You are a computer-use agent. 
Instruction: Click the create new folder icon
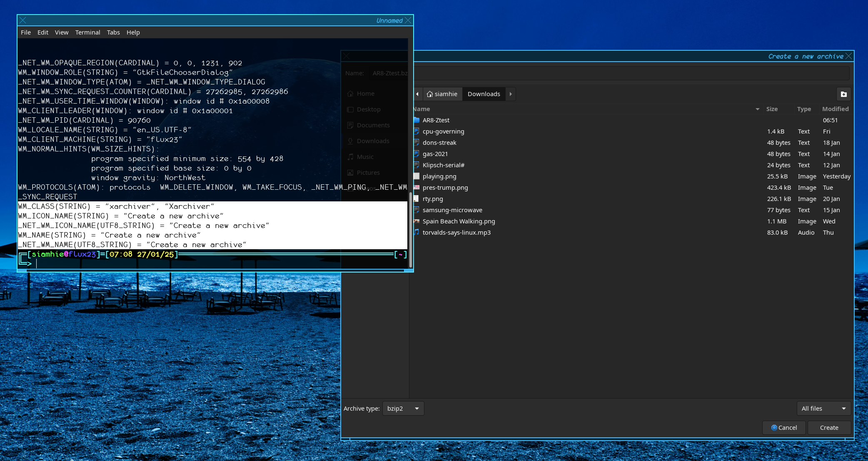[x=843, y=94]
